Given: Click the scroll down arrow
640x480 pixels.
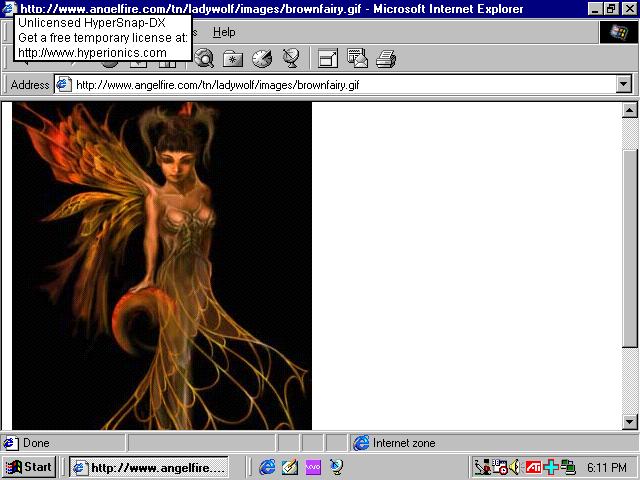Looking at the screenshot, I should [x=629, y=422].
